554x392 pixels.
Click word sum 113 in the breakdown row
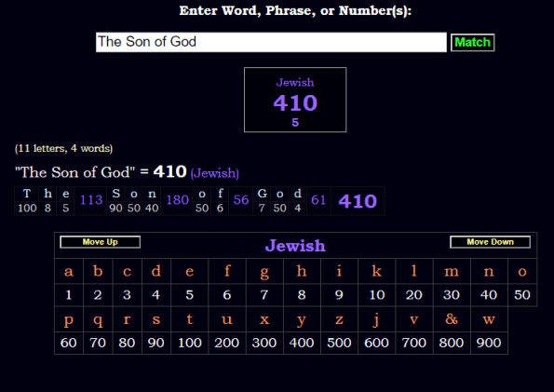tap(91, 200)
